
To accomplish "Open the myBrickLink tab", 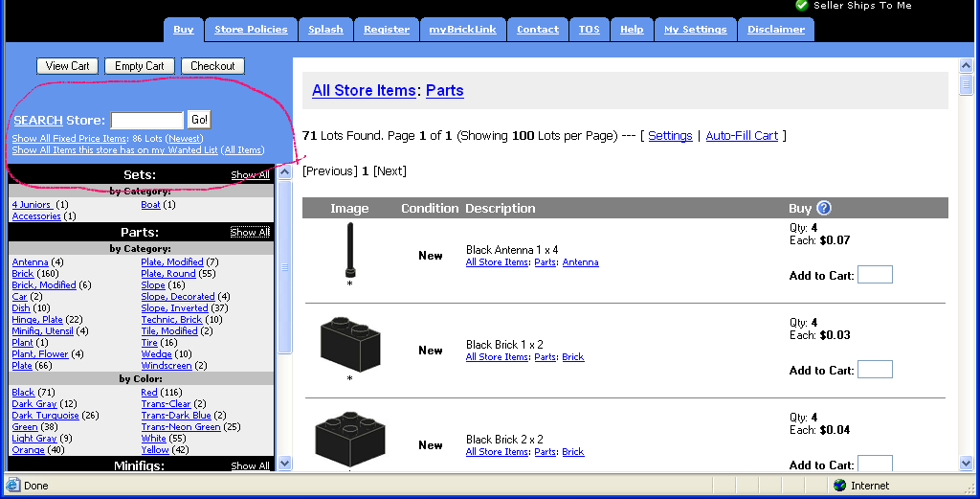I will point(462,30).
